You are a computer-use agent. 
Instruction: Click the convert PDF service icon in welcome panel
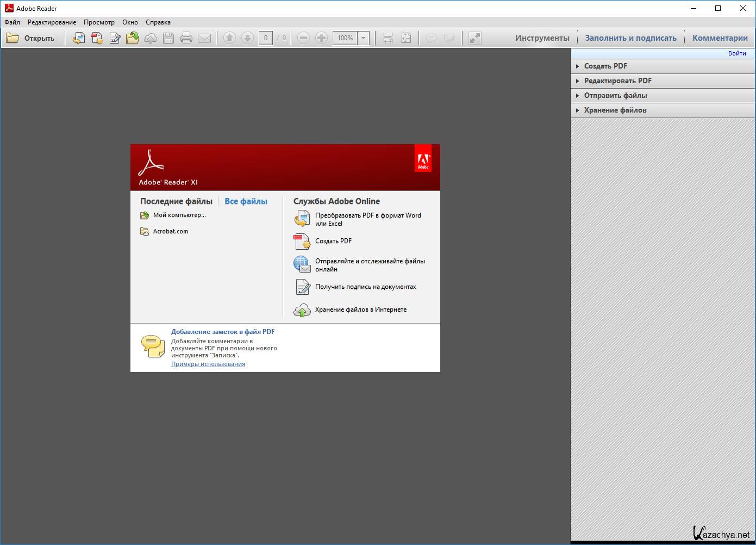point(302,219)
